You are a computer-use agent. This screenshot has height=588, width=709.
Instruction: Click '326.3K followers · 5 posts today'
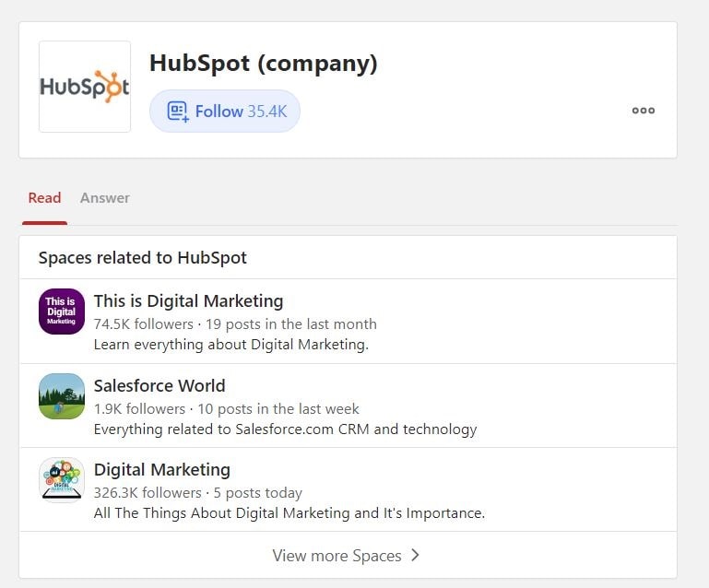[x=197, y=493]
